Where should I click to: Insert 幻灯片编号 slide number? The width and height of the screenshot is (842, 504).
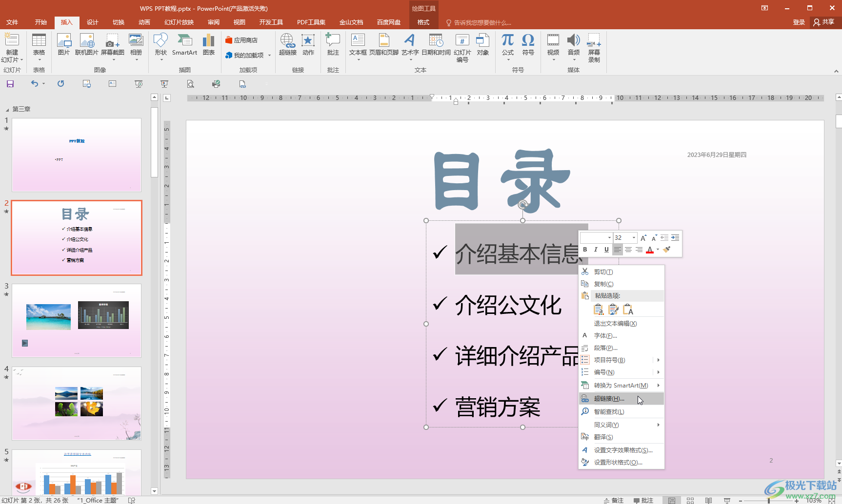click(462, 48)
